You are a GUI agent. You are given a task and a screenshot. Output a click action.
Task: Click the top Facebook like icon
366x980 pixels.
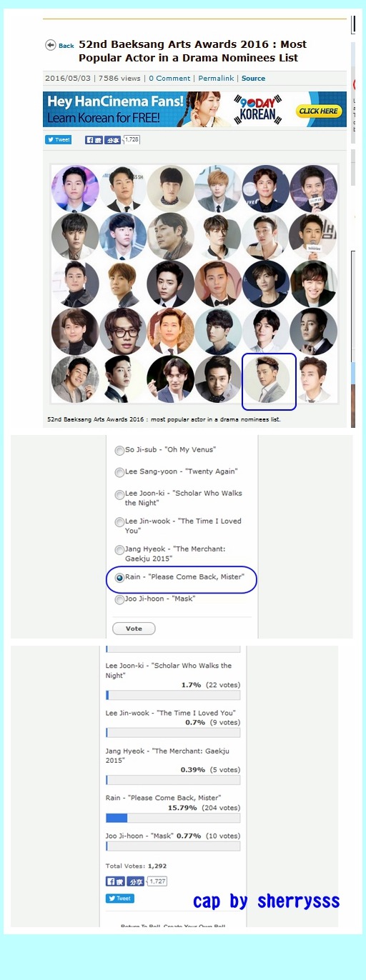[x=94, y=141]
